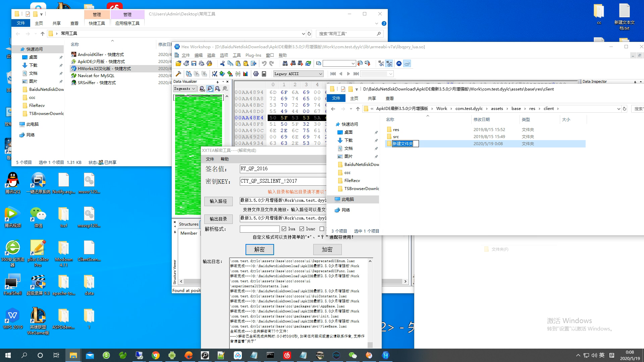Open the calculator tool icon

(x=264, y=74)
